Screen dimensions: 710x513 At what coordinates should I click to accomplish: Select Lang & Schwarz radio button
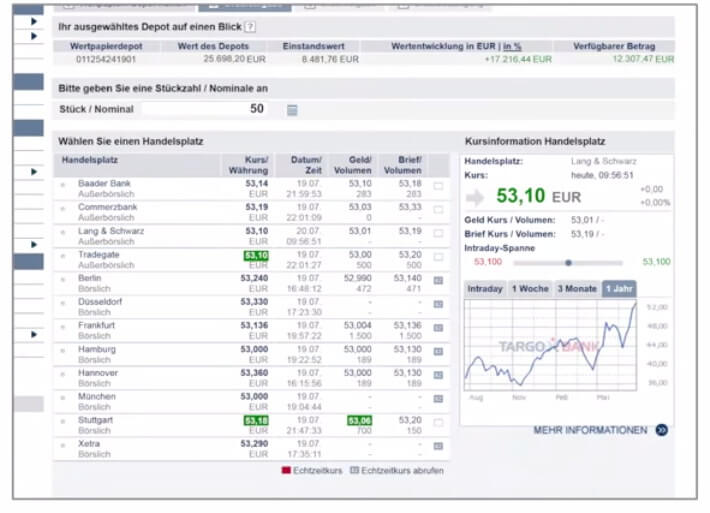63,232
